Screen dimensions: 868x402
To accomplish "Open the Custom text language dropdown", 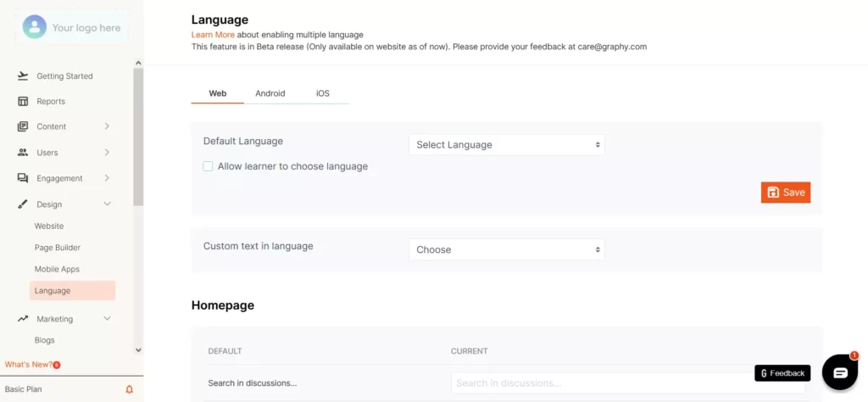I will click(x=507, y=249).
